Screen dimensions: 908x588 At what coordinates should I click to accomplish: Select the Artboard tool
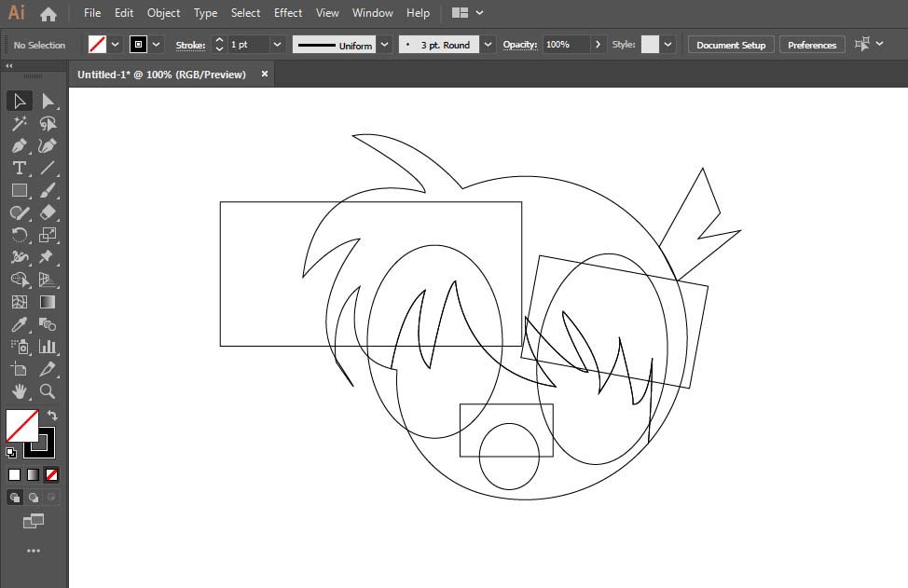coord(19,369)
